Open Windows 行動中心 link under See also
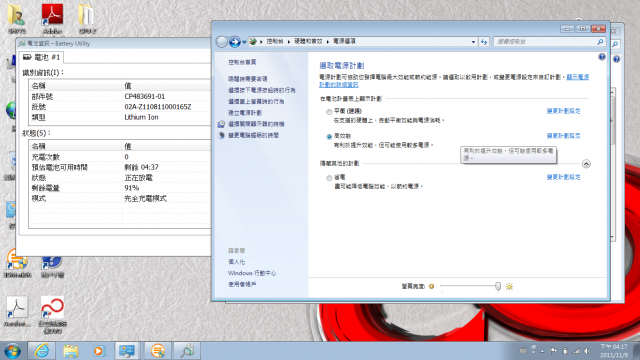Screen dimensions: 640x360 252,273
